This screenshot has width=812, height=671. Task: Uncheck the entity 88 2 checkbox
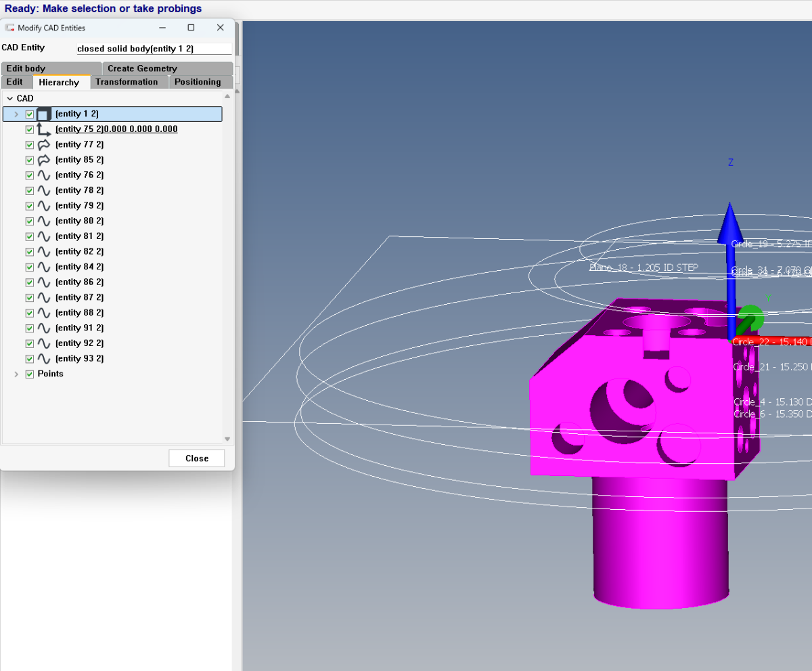tap(30, 313)
